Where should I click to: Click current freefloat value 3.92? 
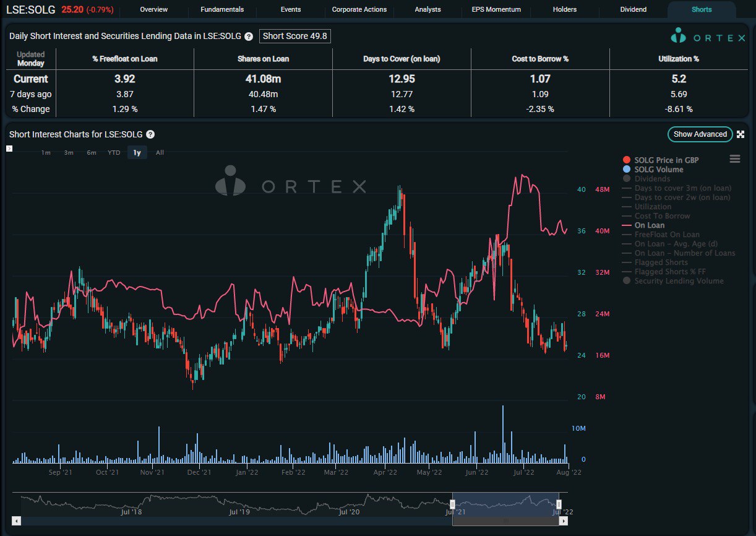(x=125, y=79)
